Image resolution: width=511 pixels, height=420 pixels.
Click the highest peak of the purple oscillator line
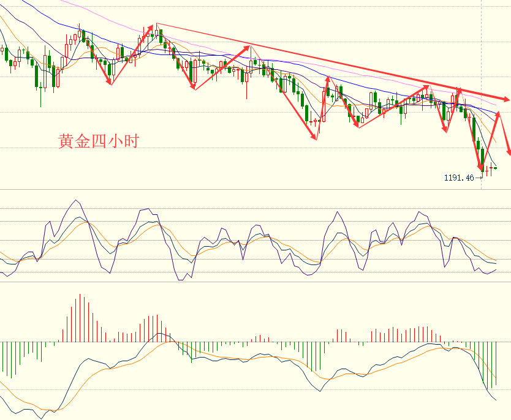coord(75,200)
